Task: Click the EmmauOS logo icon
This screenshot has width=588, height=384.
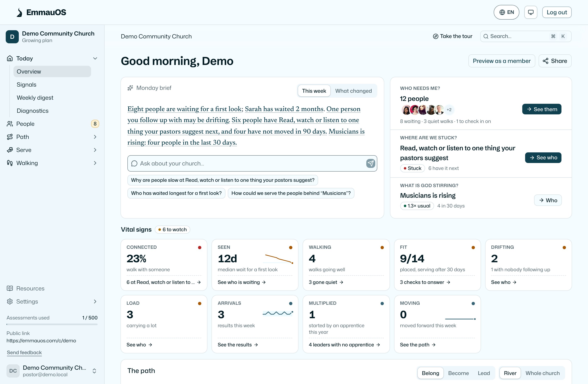Action: [x=19, y=12]
